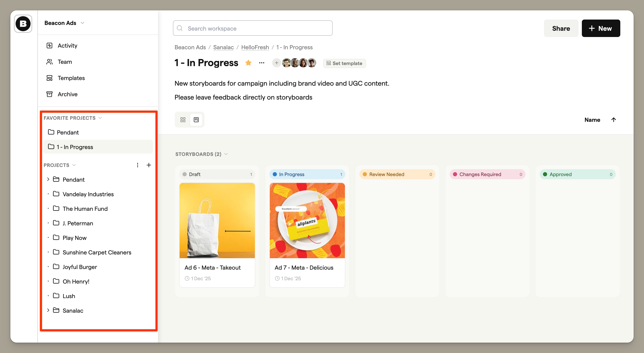Viewport: 644px width, 353px height.
Task: Click the Beacon Ads logo icon
Action: (x=23, y=24)
